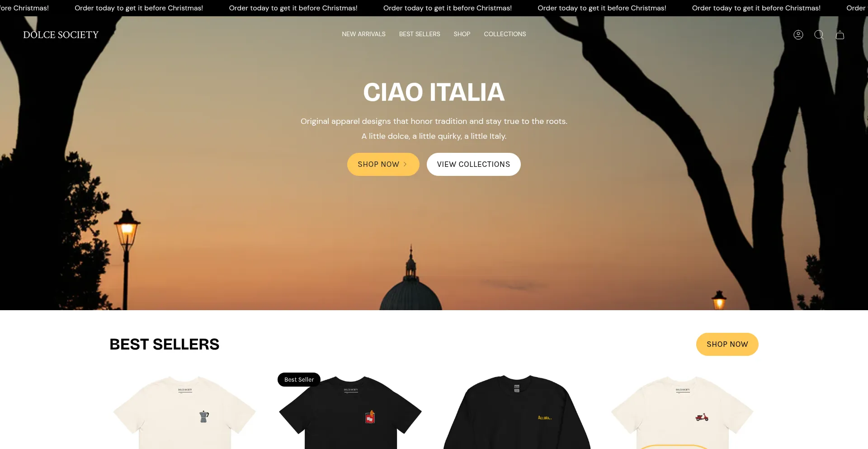This screenshot has width=868, height=449.
Task: Click the arrow chevron on Shop Now
Action: pos(405,164)
